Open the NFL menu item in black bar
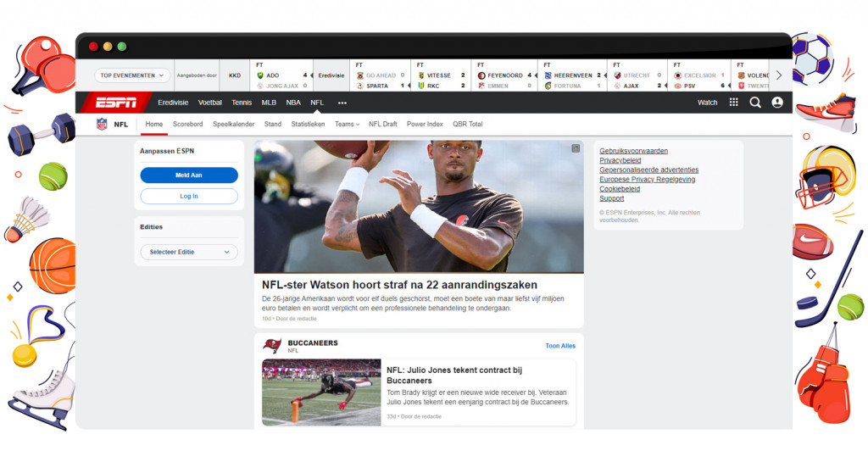This screenshot has height=462, width=868. 317,103
